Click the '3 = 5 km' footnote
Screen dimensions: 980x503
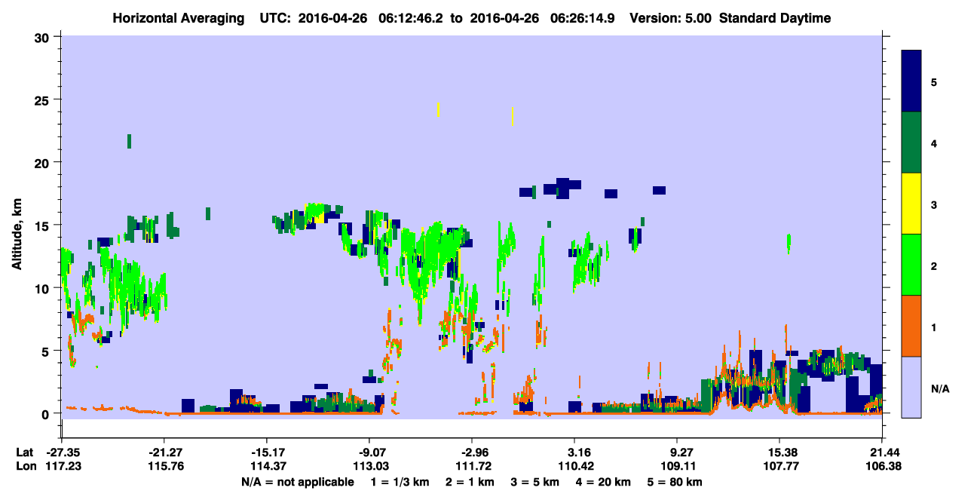pos(535,481)
